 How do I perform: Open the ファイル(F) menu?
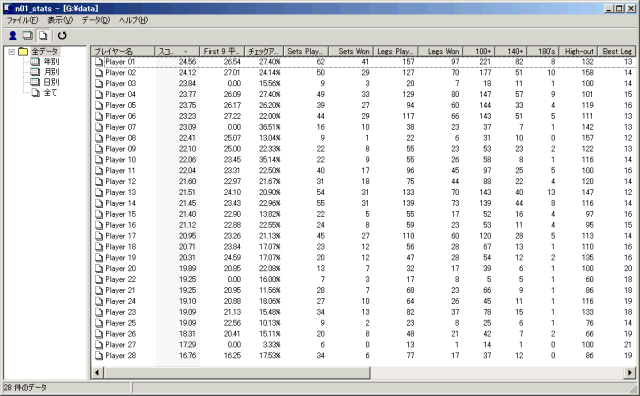point(22,20)
